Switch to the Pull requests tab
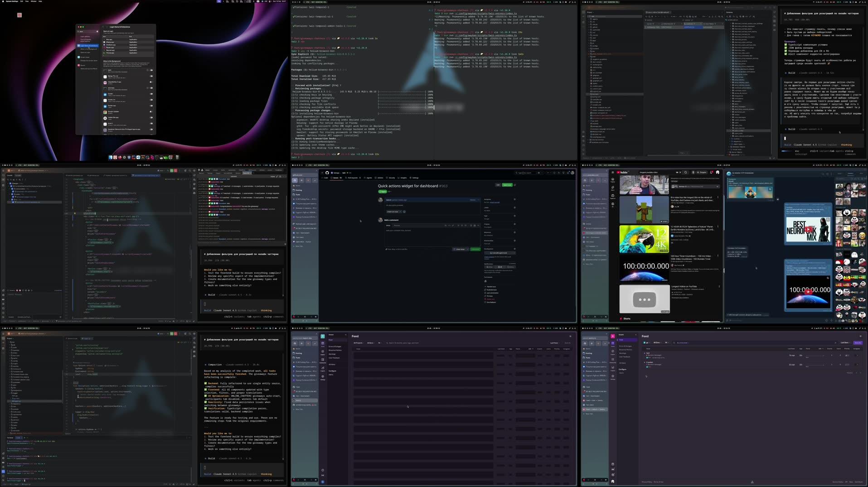868x487 pixels. coord(354,178)
